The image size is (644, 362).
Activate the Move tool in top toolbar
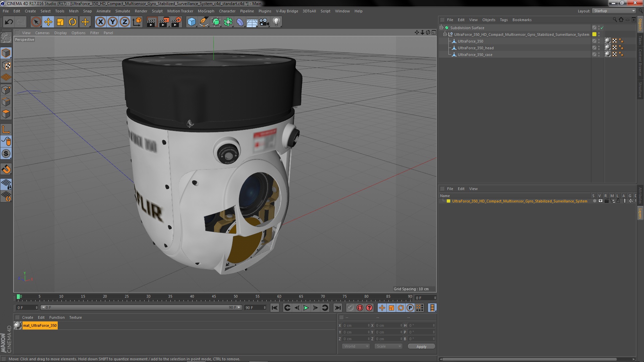click(48, 22)
